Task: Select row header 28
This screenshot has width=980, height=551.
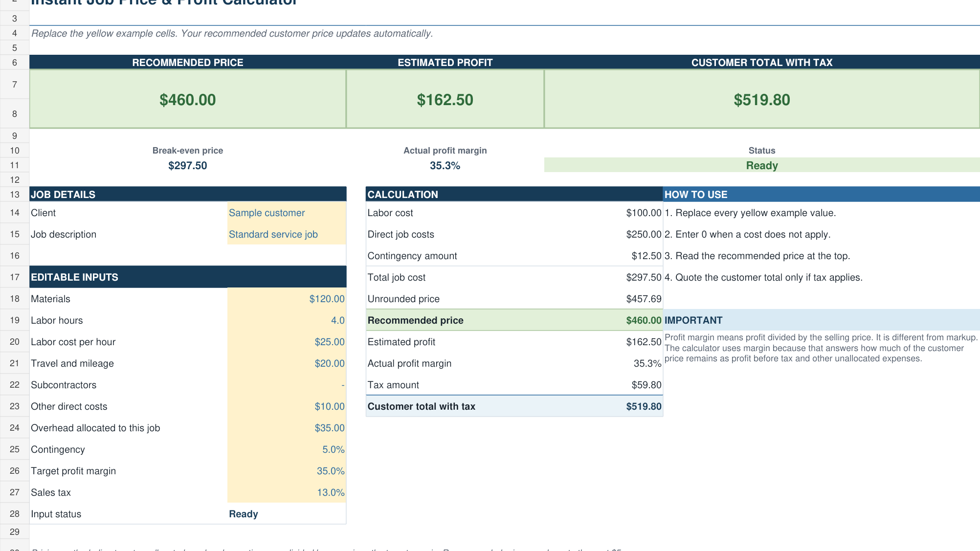Action: [x=15, y=514]
